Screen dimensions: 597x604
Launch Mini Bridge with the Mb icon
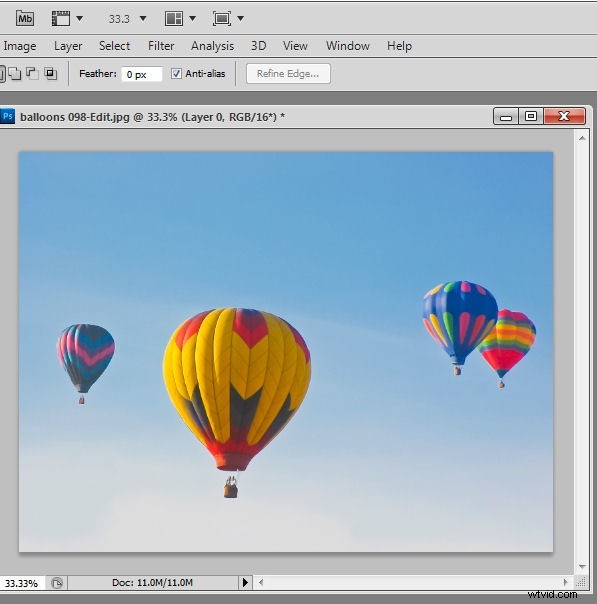click(25, 18)
